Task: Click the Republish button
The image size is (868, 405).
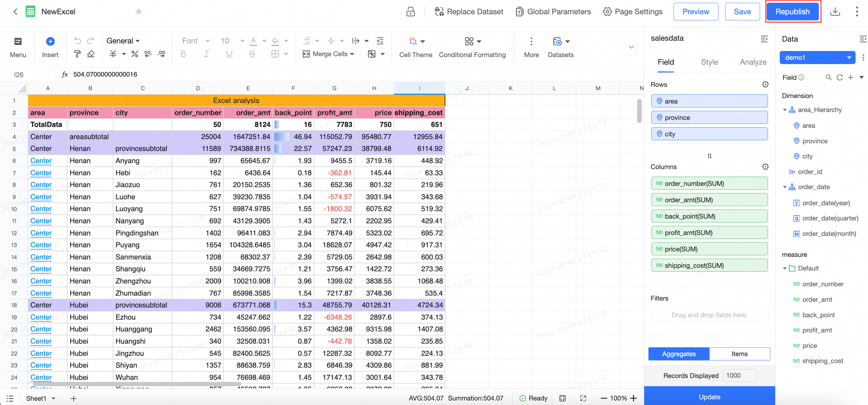Action: tap(792, 12)
